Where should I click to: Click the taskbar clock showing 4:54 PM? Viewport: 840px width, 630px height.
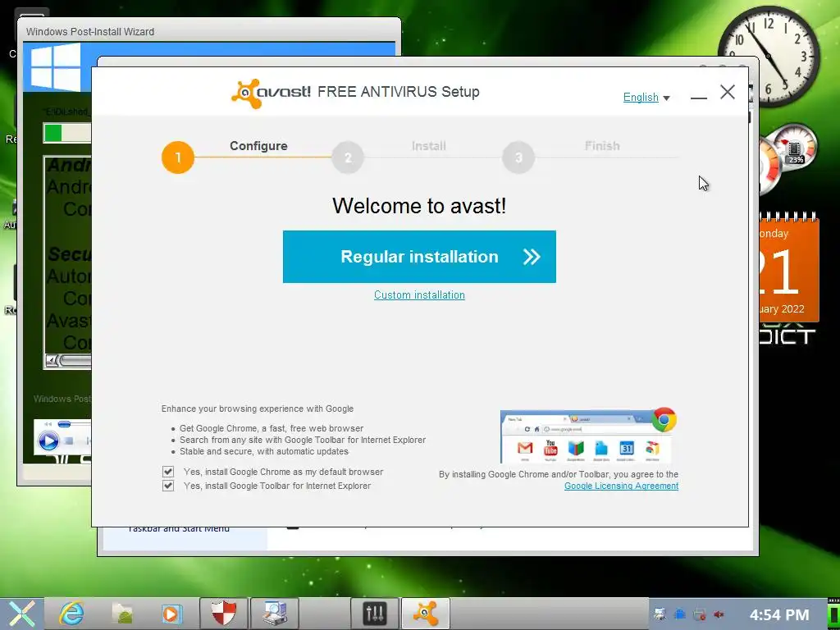(x=779, y=614)
